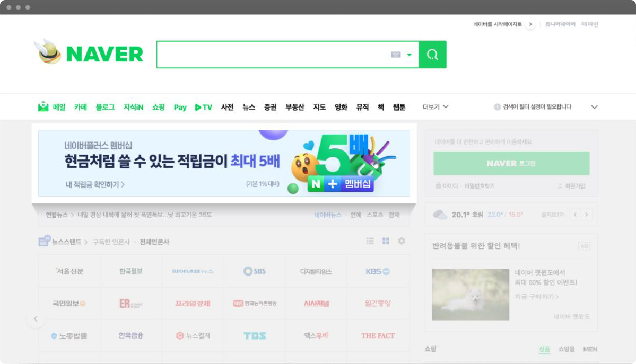
Task: Click the arrow next to 시작페이지로
Action: click(530, 24)
